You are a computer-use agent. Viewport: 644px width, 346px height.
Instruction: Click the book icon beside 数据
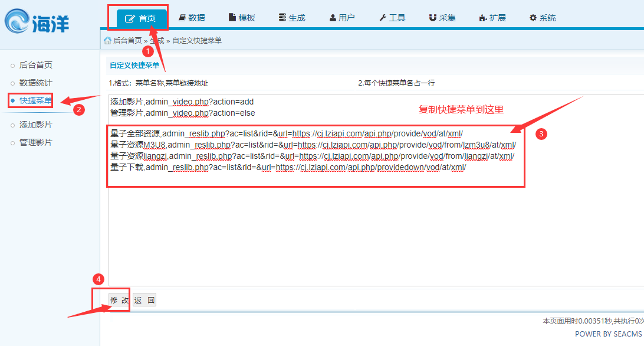[x=182, y=18]
